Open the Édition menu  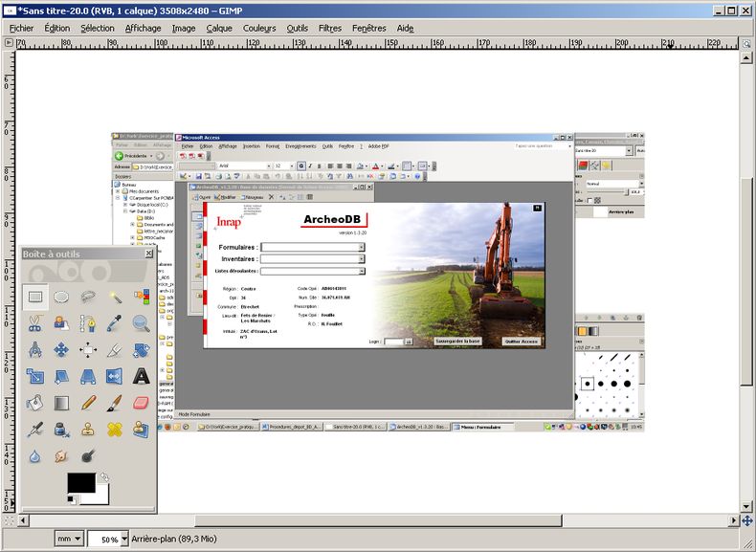(x=56, y=28)
